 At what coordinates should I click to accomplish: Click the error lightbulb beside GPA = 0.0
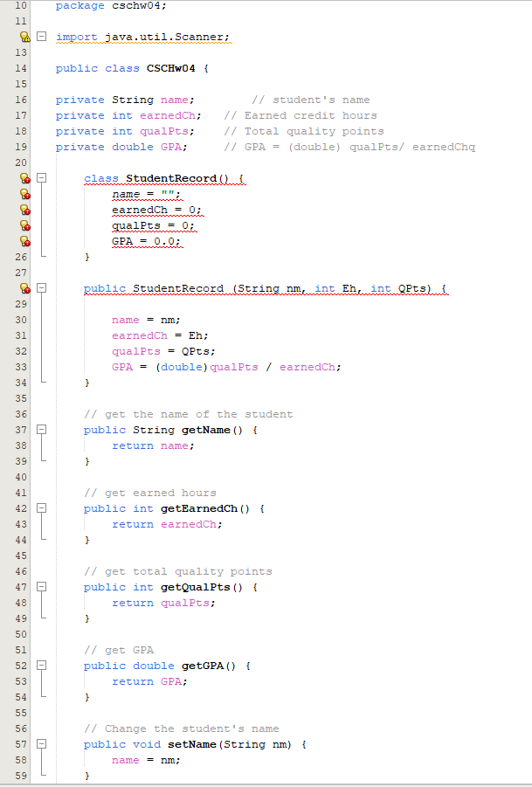click(x=24, y=241)
